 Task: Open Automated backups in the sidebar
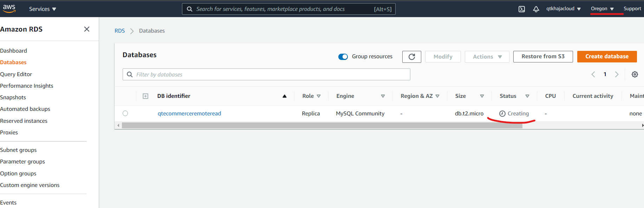[25, 109]
